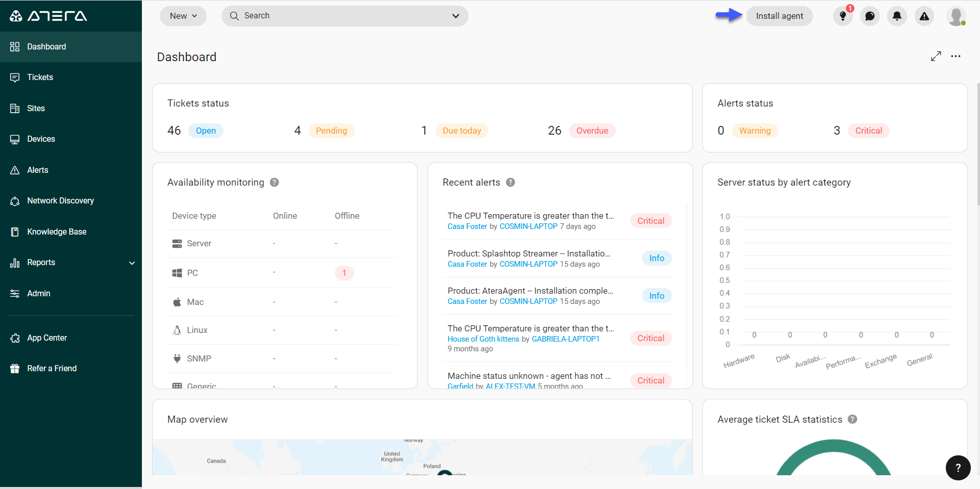Open Network Discovery from the sidebar

coord(60,201)
